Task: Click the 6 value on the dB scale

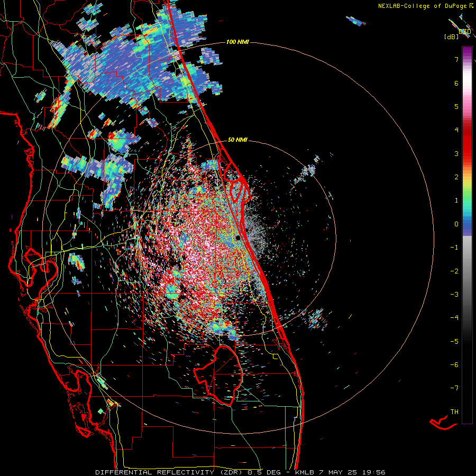Action: point(456,83)
